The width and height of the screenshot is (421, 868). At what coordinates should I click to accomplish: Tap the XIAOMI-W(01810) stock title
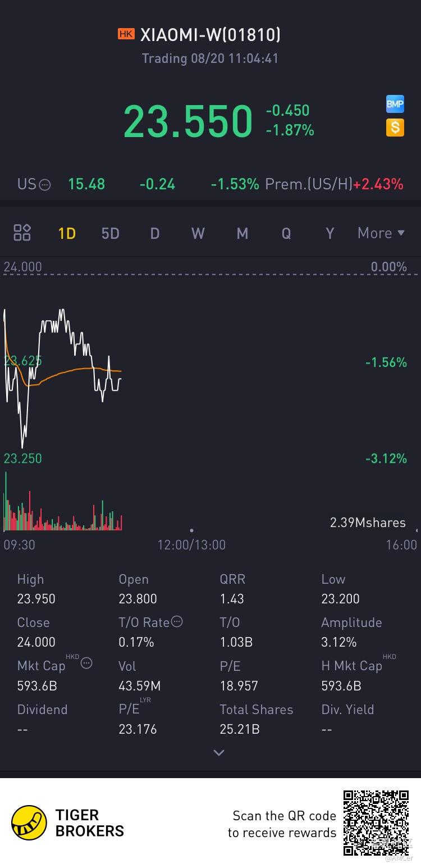[x=210, y=35]
